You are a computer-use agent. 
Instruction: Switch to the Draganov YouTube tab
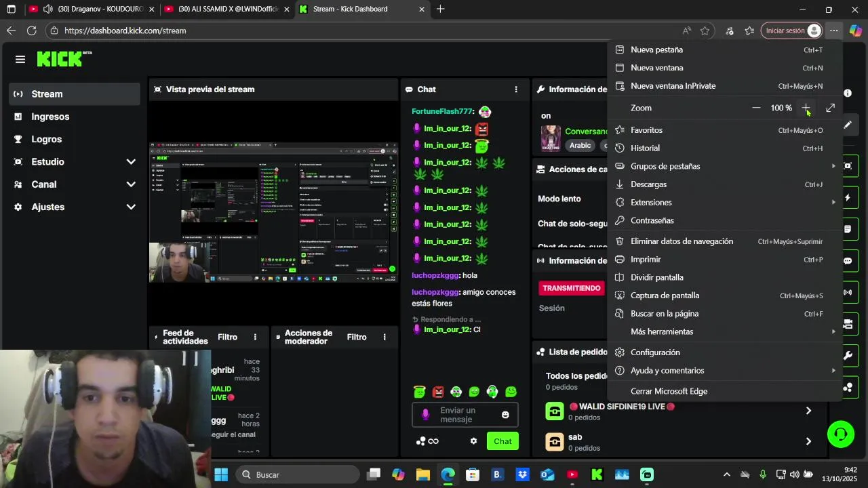pos(90,9)
